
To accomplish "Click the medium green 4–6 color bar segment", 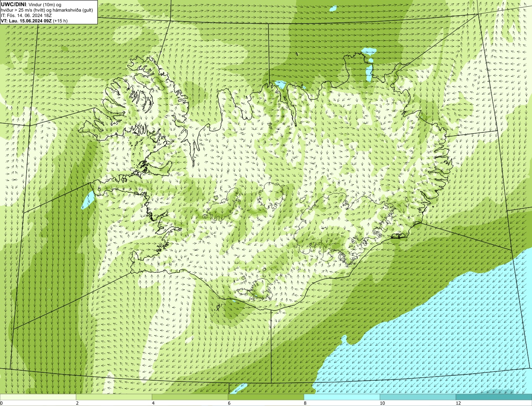I will click(x=190, y=397).
